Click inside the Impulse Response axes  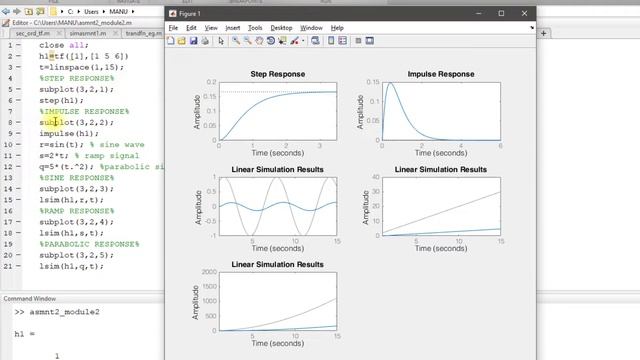coord(441,111)
